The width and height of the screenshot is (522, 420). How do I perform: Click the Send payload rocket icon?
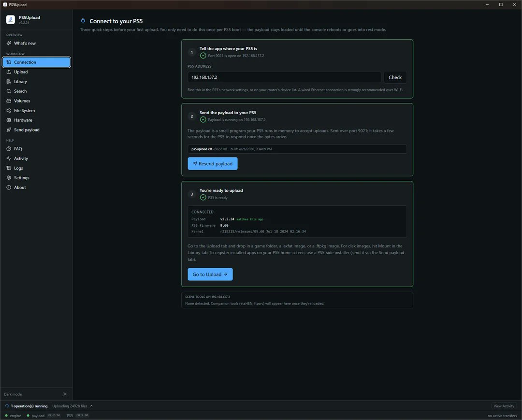[x=9, y=130]
